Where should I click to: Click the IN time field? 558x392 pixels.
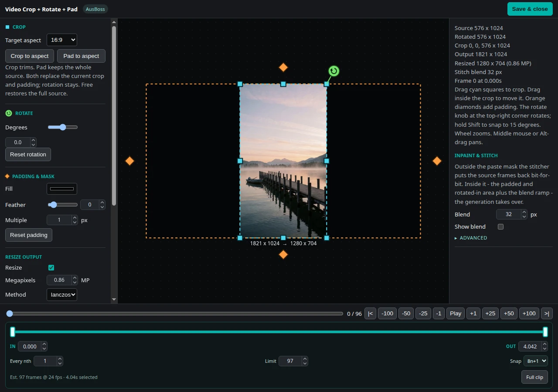point(33,346)
